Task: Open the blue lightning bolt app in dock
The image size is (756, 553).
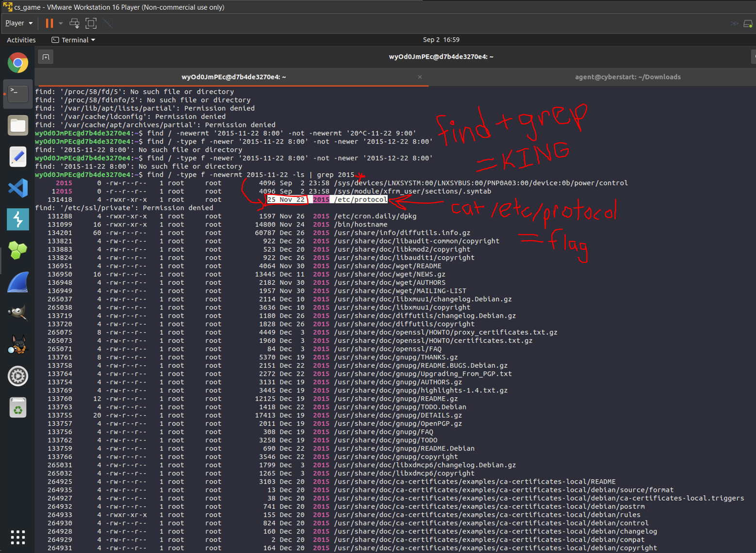Action: tap(18, 220)
